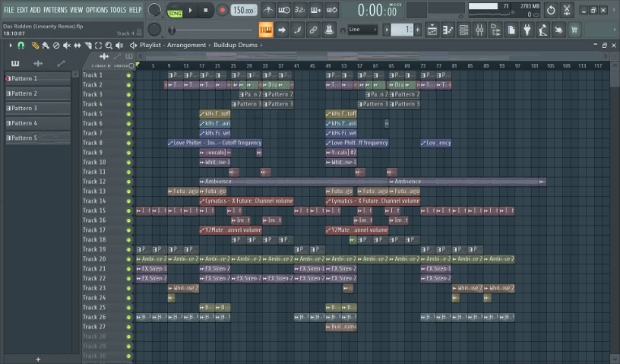Open the Browser icon
This screenshot has width=620, height=364.
coord(496,30)
